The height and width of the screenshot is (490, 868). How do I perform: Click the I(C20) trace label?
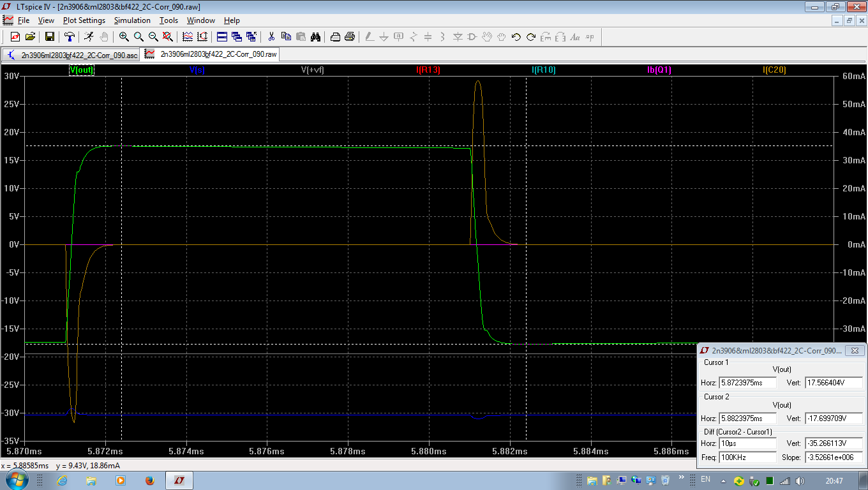coord(775,70)
